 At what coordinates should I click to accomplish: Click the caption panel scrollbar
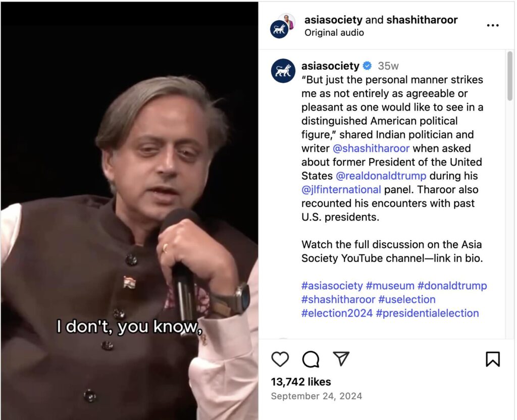pos(510,76)
